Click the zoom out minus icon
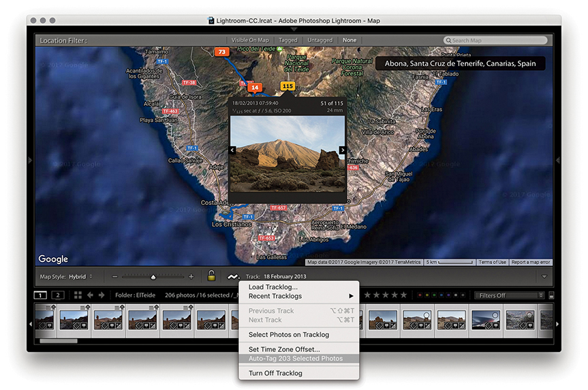The image size is (588, 390). [x=115, y=277]
